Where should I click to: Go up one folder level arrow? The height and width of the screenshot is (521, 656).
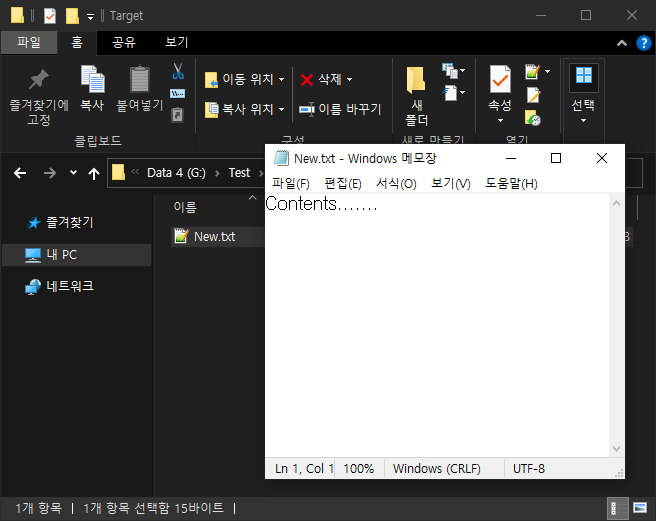[94, 173]
